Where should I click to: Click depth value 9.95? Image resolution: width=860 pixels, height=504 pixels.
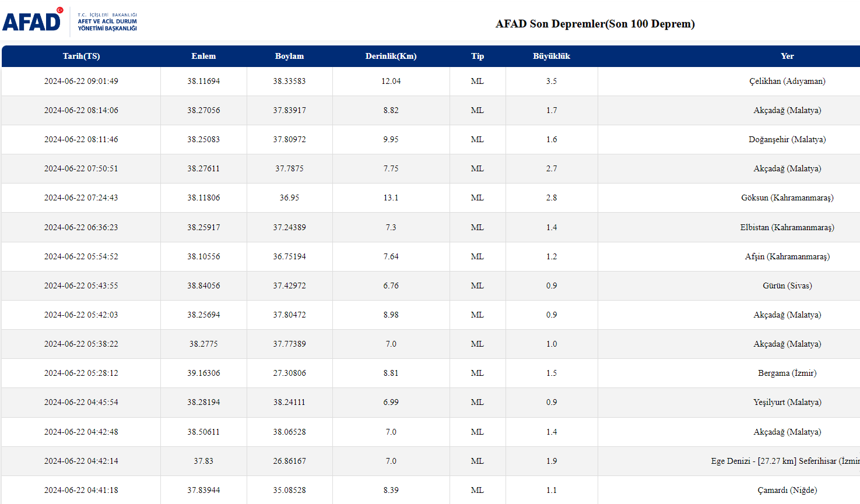coord(391,139)
